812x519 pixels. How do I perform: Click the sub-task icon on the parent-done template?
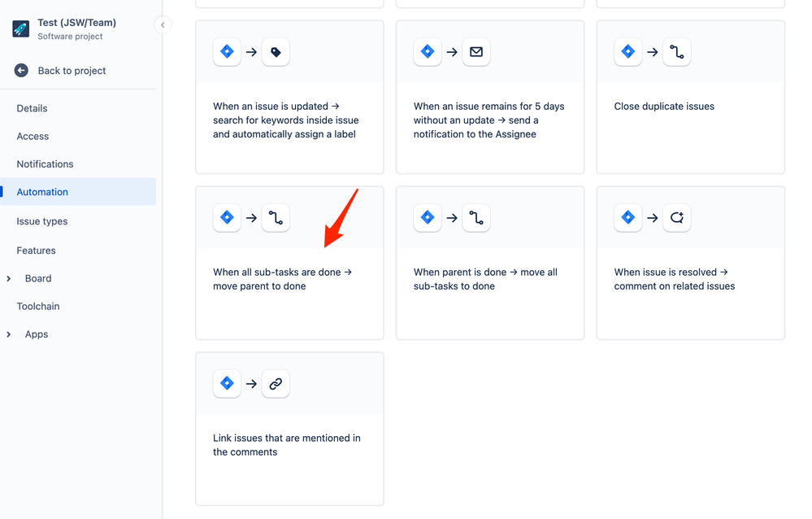[476, 217]
